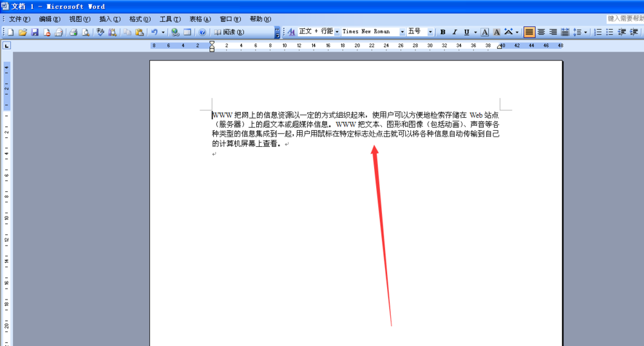Viewport: 644px width, 346px height.
Task: Click the Open folder icon
Action: tap(23, 32)
